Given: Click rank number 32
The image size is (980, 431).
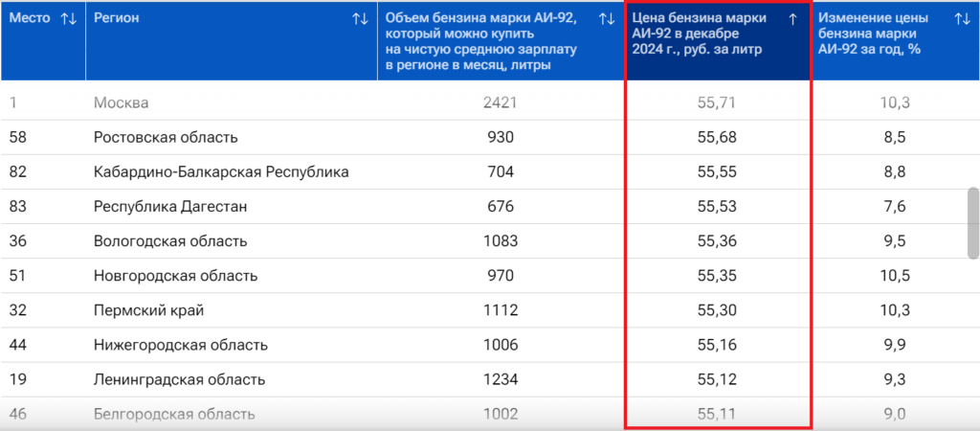Looking at the screenshot, I should click(x=17, y=309).
